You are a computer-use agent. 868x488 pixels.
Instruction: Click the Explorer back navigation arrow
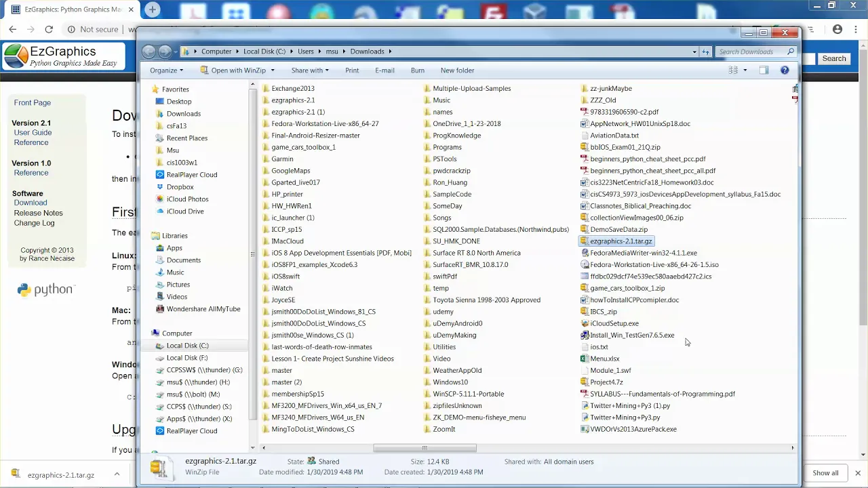[149, 52]
